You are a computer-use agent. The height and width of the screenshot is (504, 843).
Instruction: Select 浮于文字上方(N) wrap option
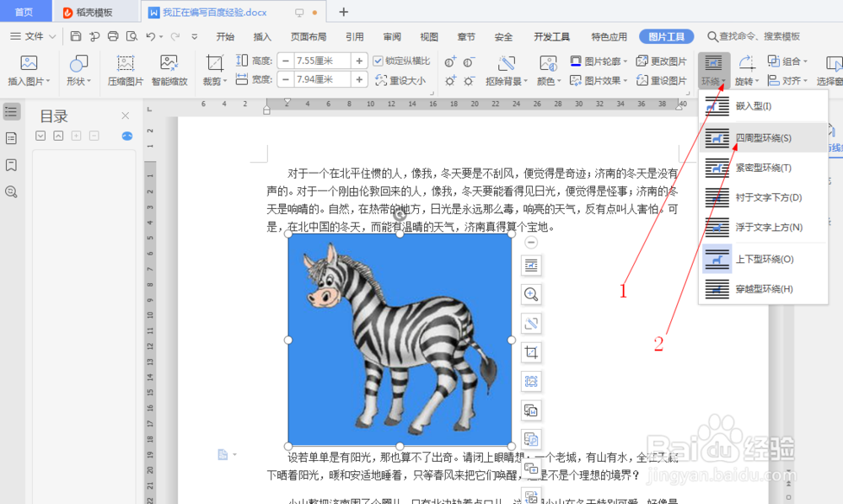pyautogui.click(x=763, y=228)
